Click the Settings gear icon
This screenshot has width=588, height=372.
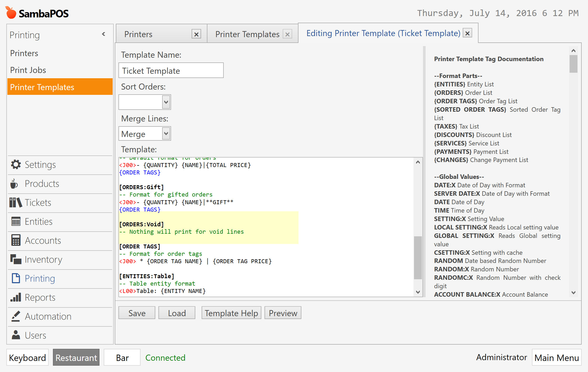point(16,164)
